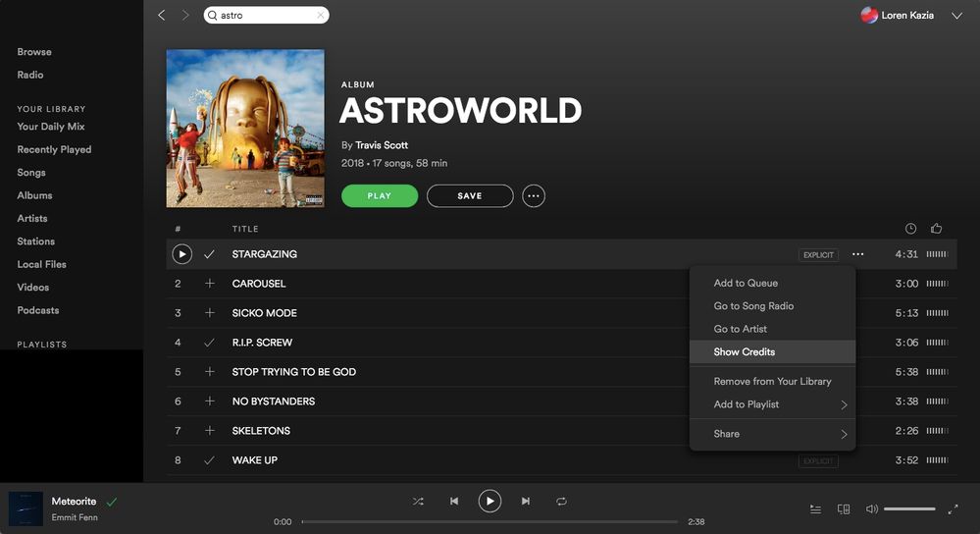
Task: Click the TITLE column header
Action: coord(245,229)
